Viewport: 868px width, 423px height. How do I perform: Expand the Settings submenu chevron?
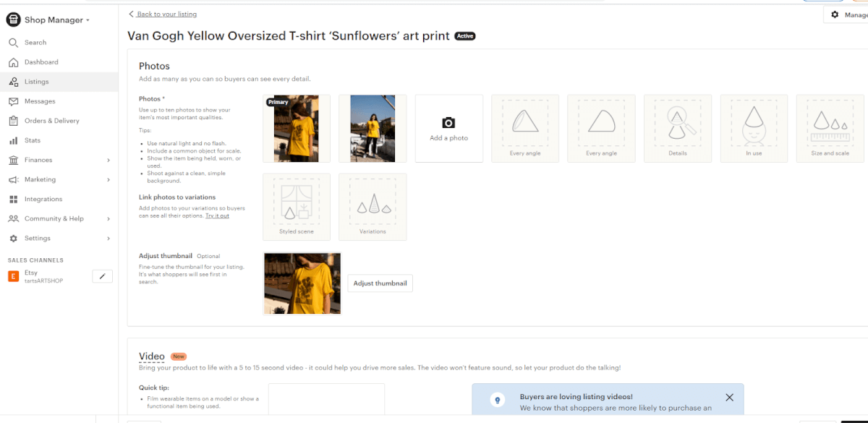click(109, 238)
